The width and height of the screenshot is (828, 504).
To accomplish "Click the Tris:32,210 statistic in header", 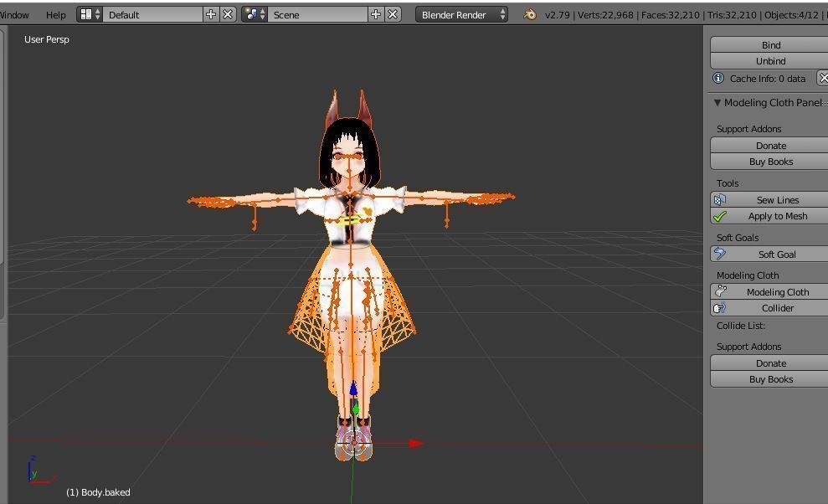I will [x=732, y=15].
